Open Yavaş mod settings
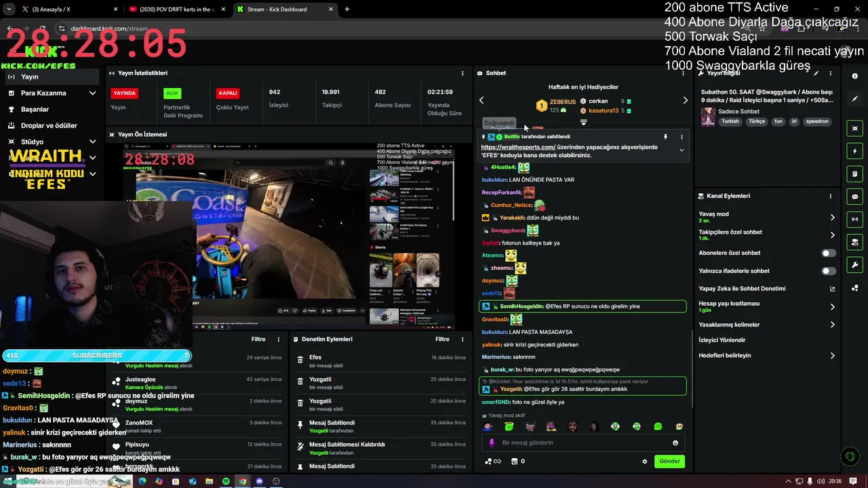 (767, 218)
